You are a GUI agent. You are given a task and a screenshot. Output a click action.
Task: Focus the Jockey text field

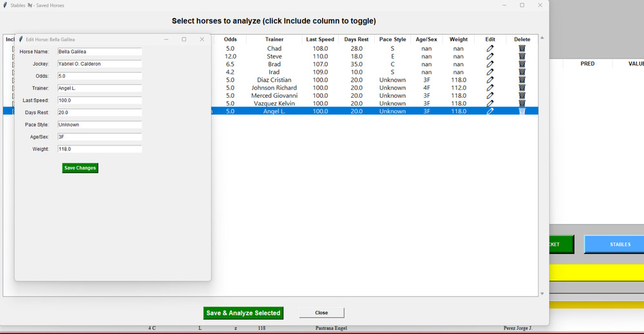[99, 64]
